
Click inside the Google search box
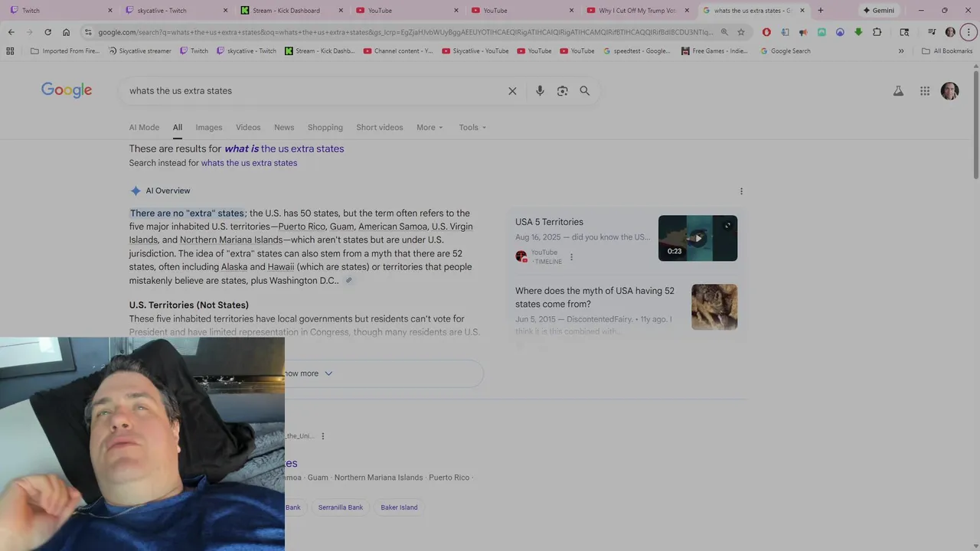point(314,91)
